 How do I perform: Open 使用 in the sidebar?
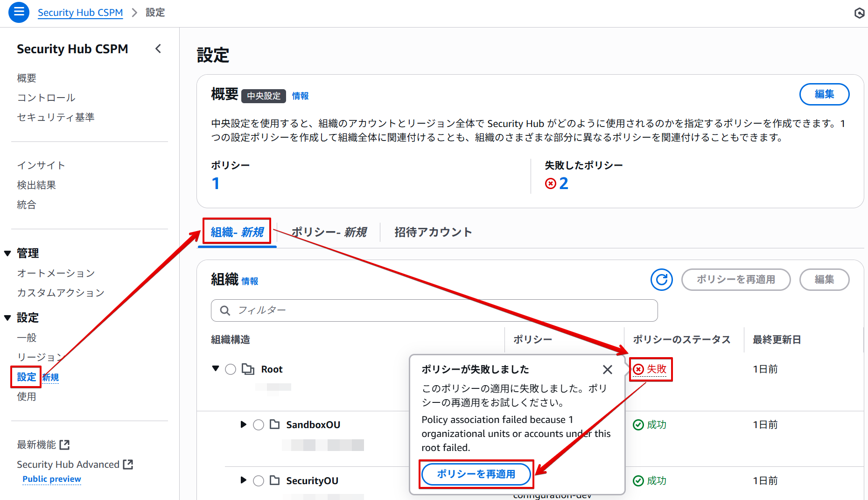[27, 396]
